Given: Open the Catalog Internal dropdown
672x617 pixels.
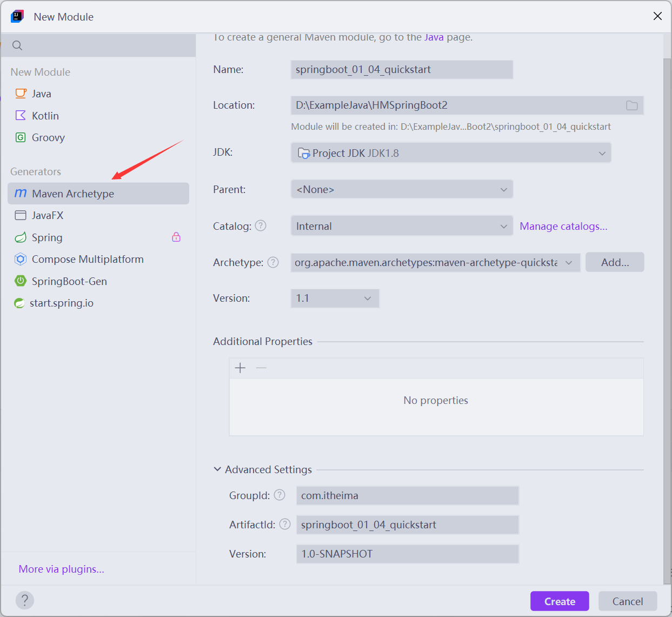Looking at the screenshot, I should [402, 226].
